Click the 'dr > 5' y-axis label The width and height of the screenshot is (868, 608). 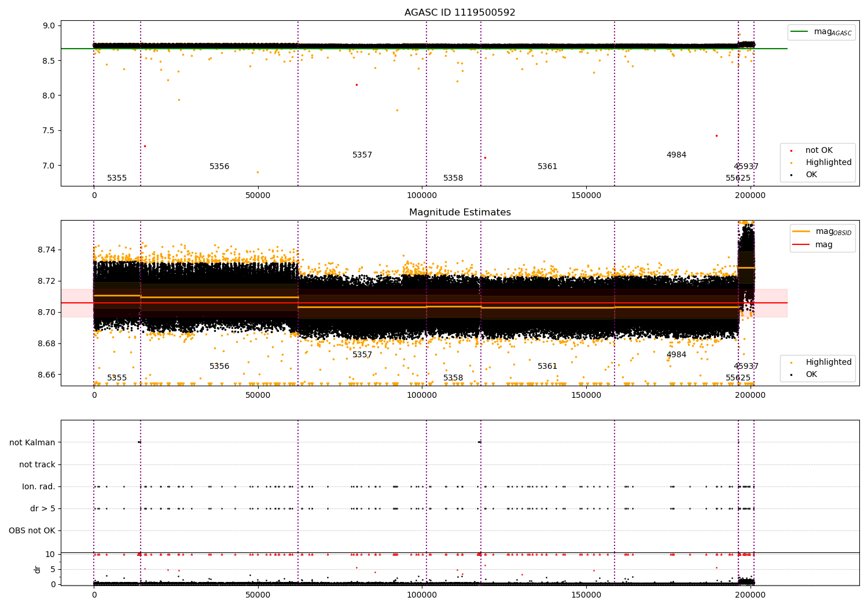point(43,508)
